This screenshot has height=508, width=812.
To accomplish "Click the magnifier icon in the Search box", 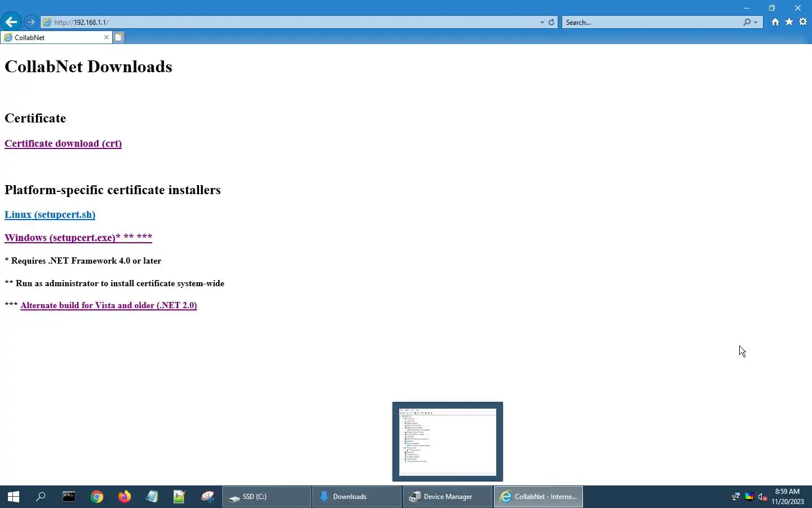I will pos(747,22).
